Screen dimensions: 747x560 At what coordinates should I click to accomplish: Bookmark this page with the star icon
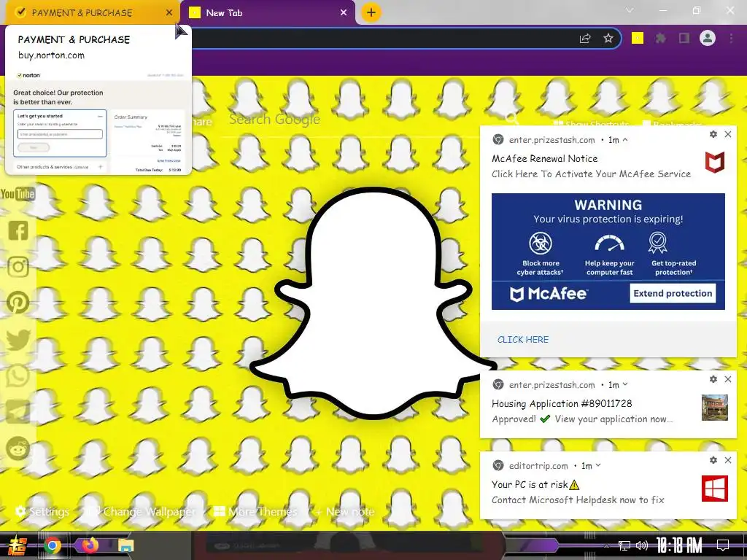pyautogui.click(x=608, y=39)
